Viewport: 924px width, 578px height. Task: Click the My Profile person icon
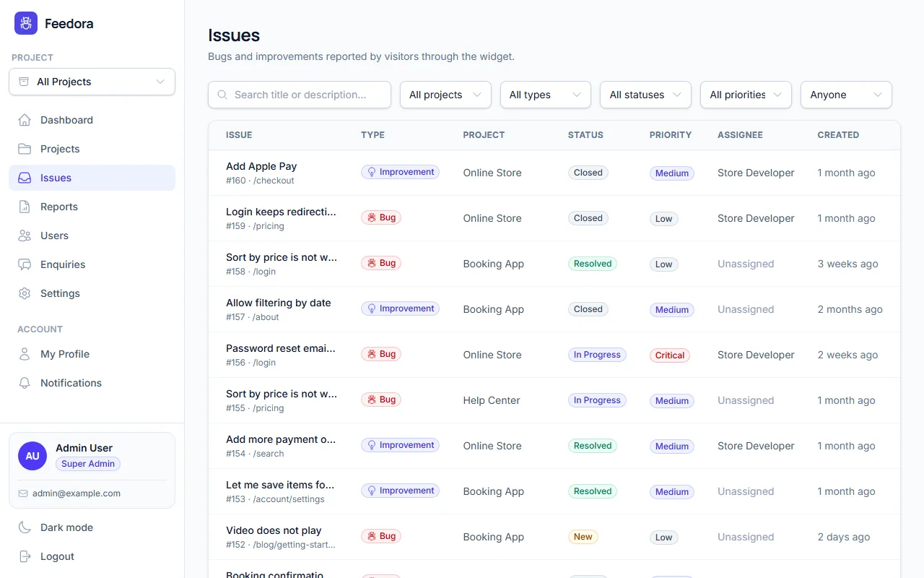[25, 354]
